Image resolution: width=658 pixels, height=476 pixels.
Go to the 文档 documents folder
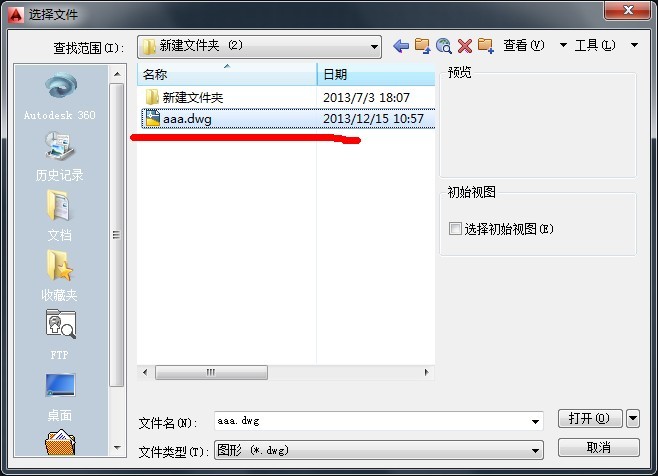(x=60, y=216)
